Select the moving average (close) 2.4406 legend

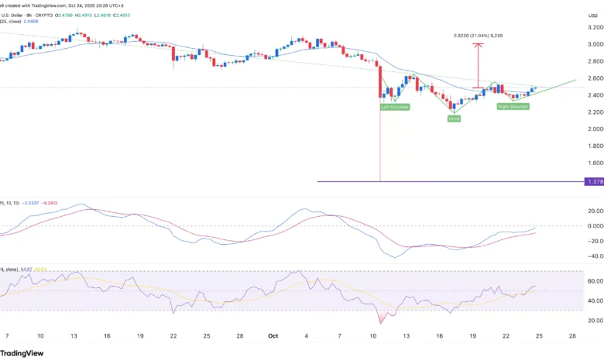(23, 21)
